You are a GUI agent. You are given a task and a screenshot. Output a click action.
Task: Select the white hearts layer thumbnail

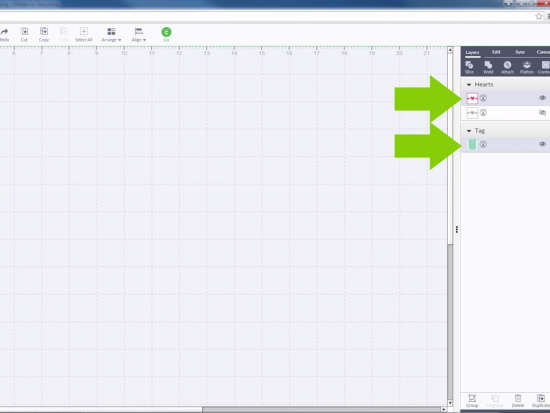coord(472,113)
